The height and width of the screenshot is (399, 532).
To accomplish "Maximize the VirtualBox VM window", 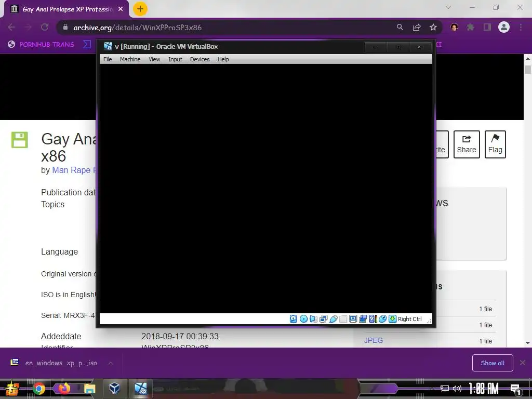I will click(398, 47).
